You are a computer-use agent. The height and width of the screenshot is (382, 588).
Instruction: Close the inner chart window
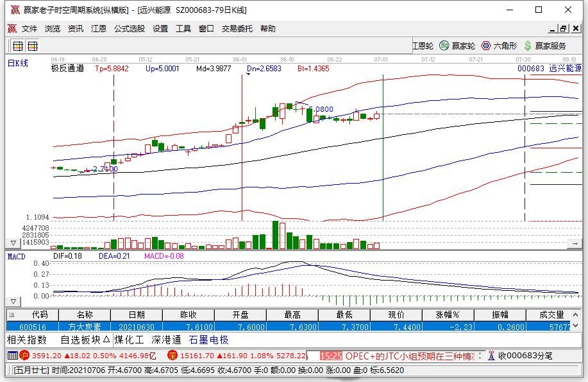(x=576, y=28)
